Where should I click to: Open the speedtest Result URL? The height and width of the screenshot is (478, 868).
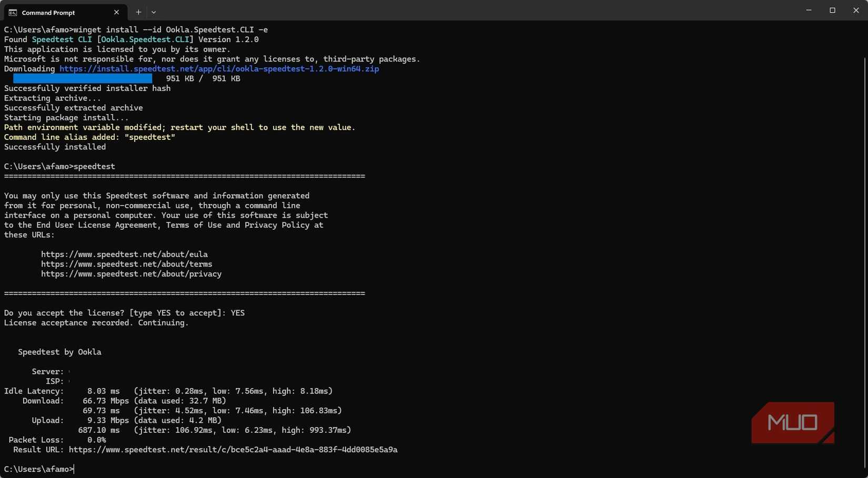[233, 450]
